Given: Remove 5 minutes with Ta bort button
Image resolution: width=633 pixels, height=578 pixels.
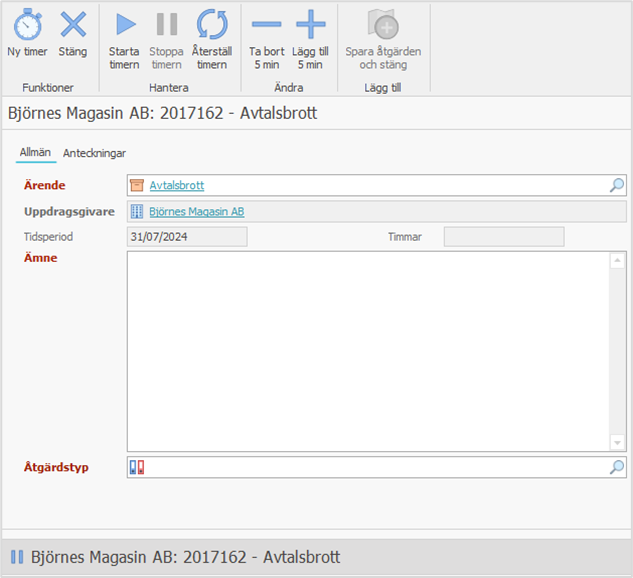Looking at the screenshot, I should (x=266, y=40).
